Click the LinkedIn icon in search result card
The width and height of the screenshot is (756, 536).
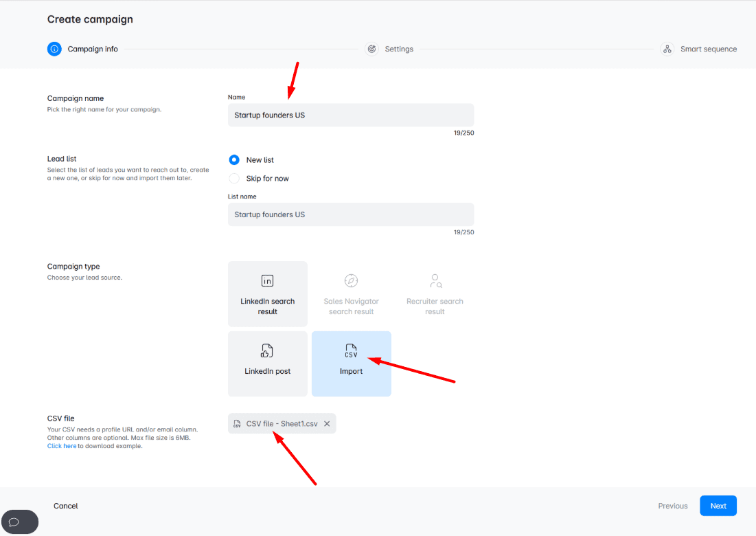click(x=268, y=280)
